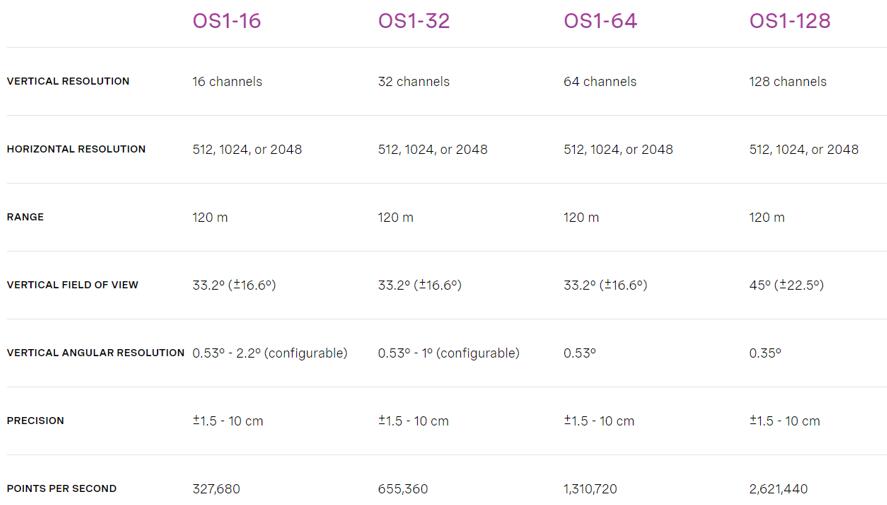Click the Precision row label
The image size is (887, 505).
[35, 421]
